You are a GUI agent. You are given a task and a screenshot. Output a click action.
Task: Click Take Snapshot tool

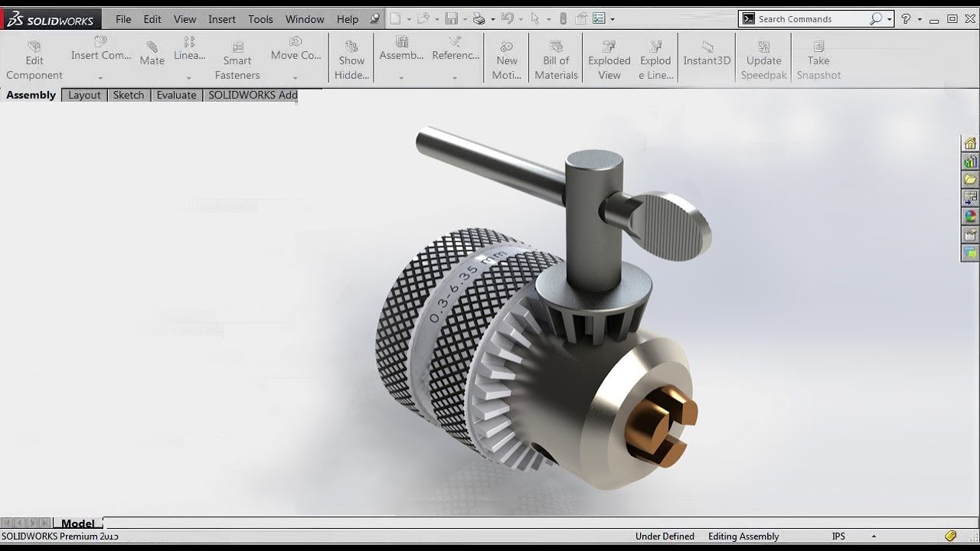pyautogui.click(x=818, y=59)
